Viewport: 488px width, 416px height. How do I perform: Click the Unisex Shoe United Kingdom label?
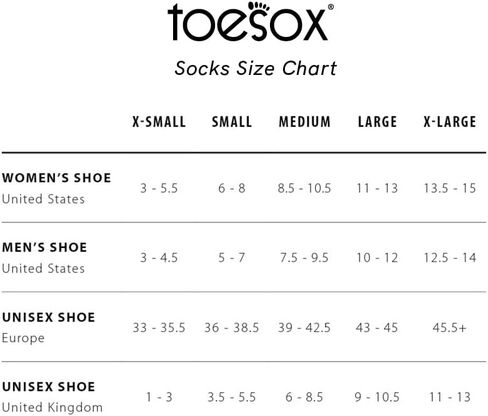click(x=52, y=397)
